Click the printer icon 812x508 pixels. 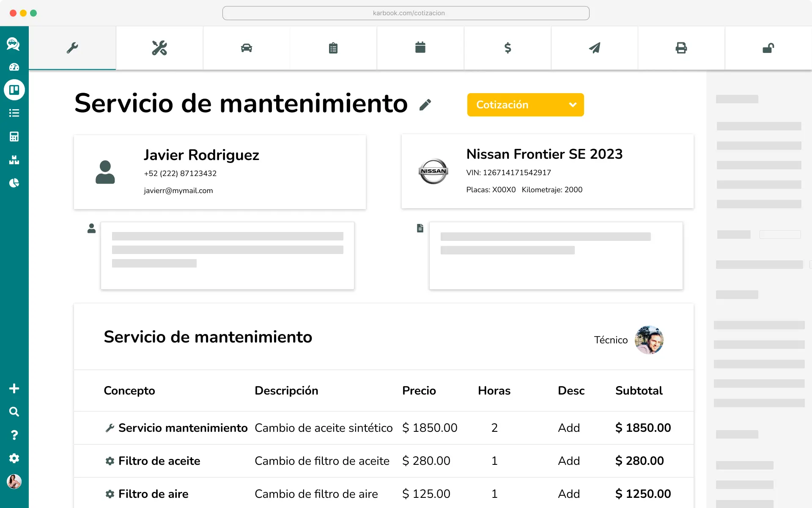pyautogui.click(x=681, y=48)
